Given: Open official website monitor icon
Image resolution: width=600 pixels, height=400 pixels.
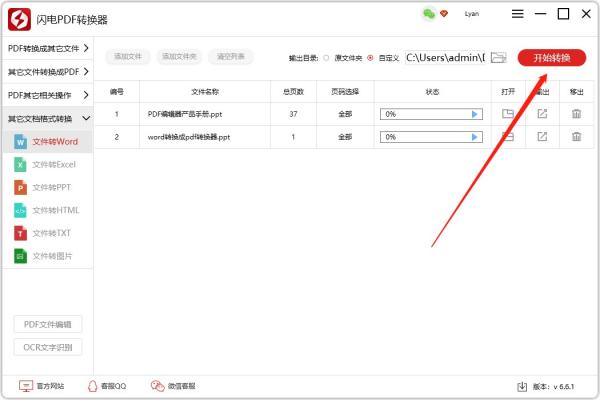Looking at the screenshot, I should [x=26, y=386].
